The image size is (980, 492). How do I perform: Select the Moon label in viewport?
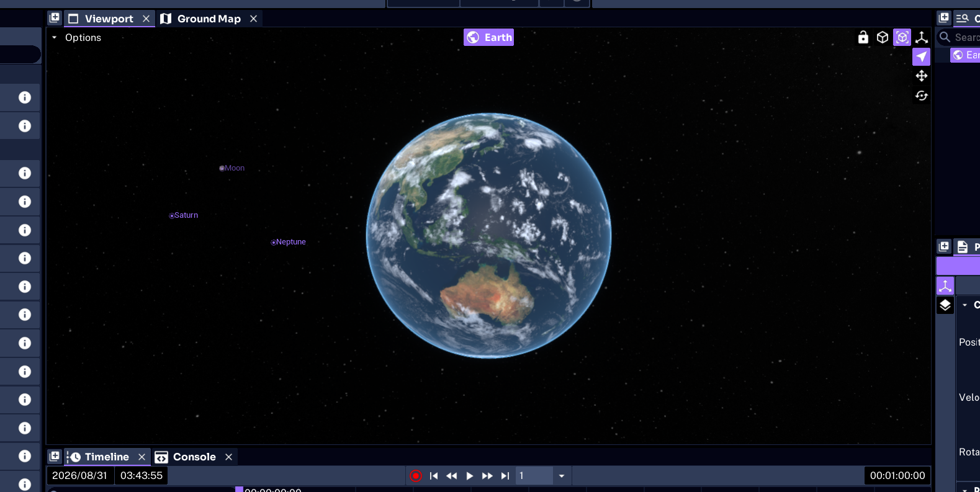(x=235, y=168)
